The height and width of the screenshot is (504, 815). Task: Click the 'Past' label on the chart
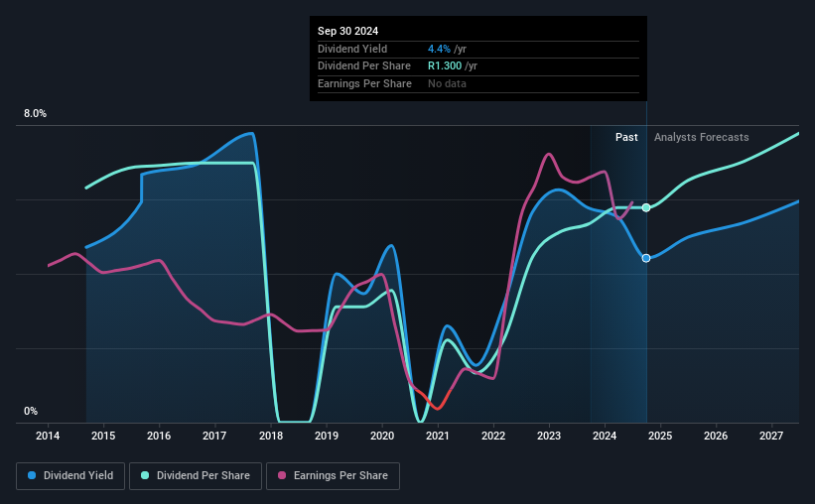tap(626, 137)
